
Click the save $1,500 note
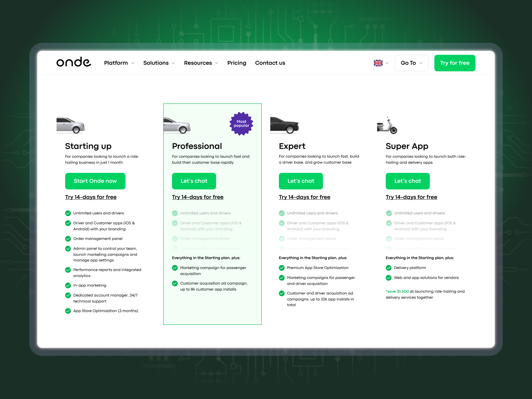click(425, 294)
